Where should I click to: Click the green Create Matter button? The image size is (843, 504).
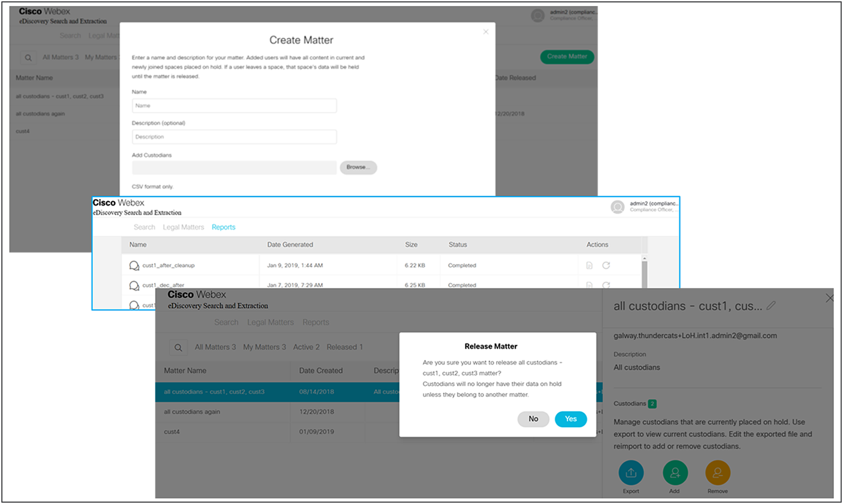pos(567,57)
